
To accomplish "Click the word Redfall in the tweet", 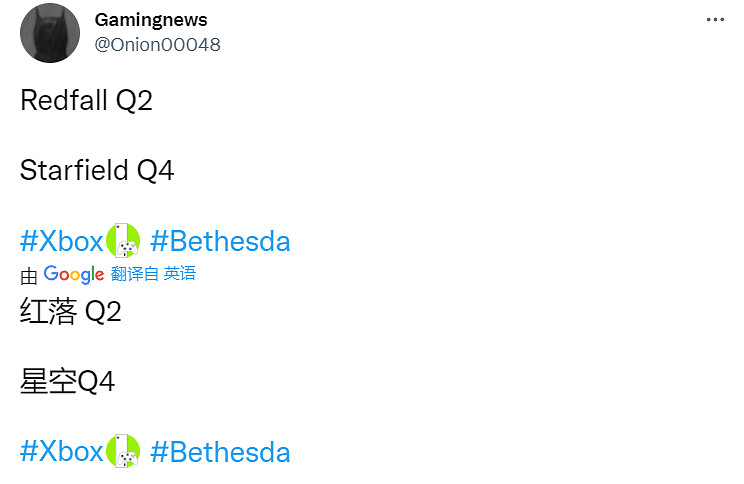I will point(63,101).
